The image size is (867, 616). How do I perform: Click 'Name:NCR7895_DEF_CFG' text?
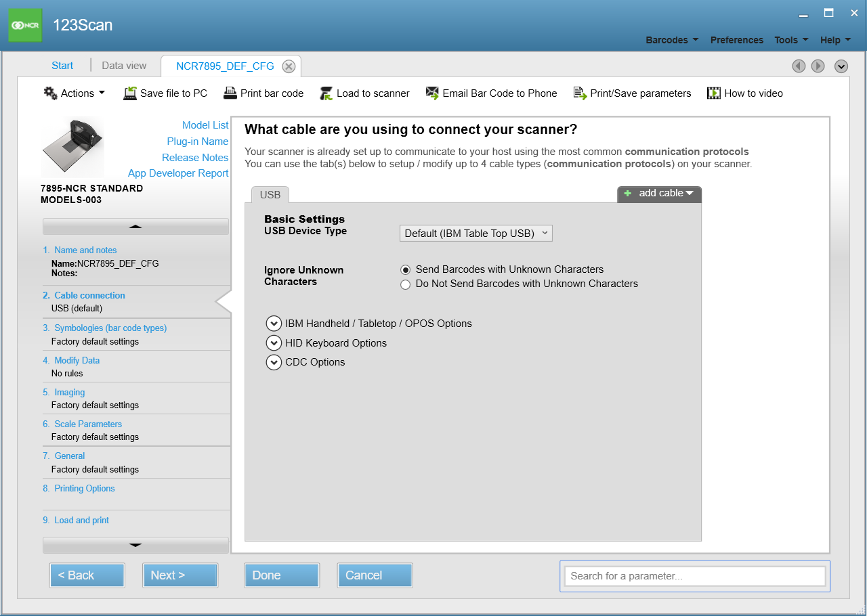point(105,264)
